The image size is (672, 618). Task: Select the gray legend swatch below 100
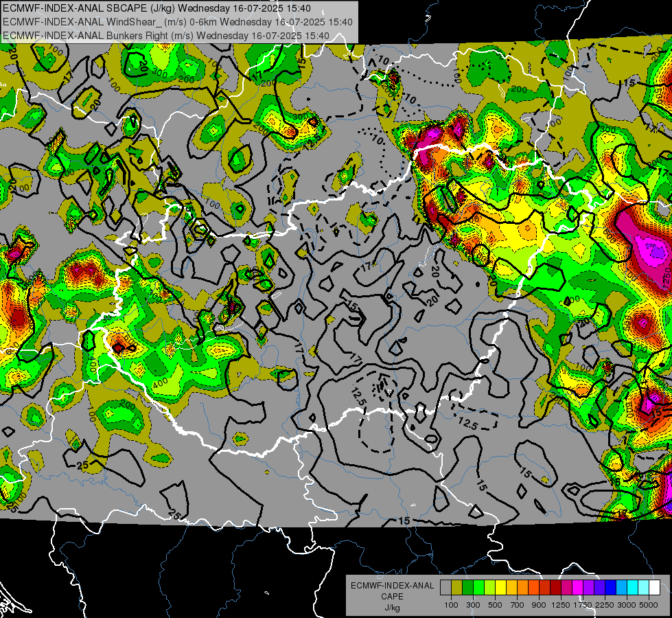pyautogui.click(x=445, y=588)
